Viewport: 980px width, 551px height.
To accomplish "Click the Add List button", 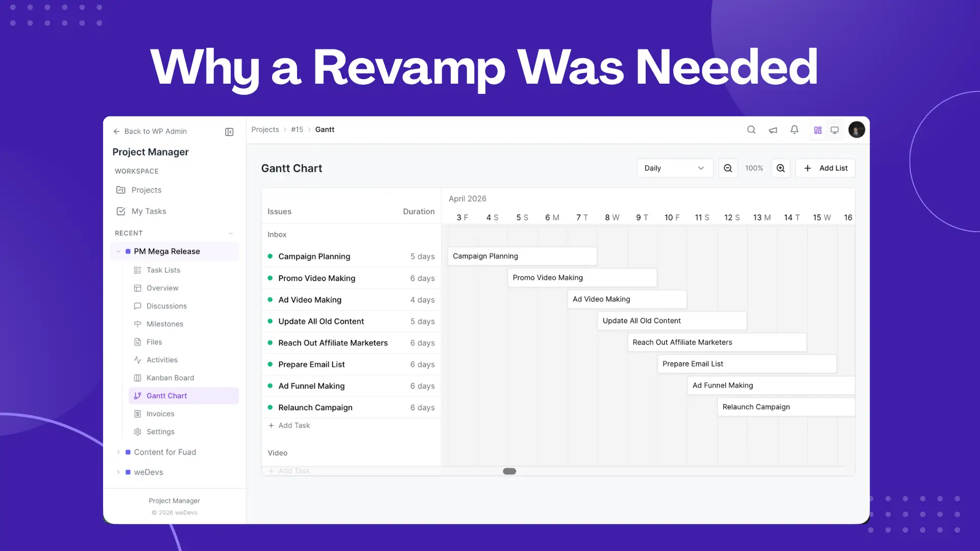I will coord(825,168).
